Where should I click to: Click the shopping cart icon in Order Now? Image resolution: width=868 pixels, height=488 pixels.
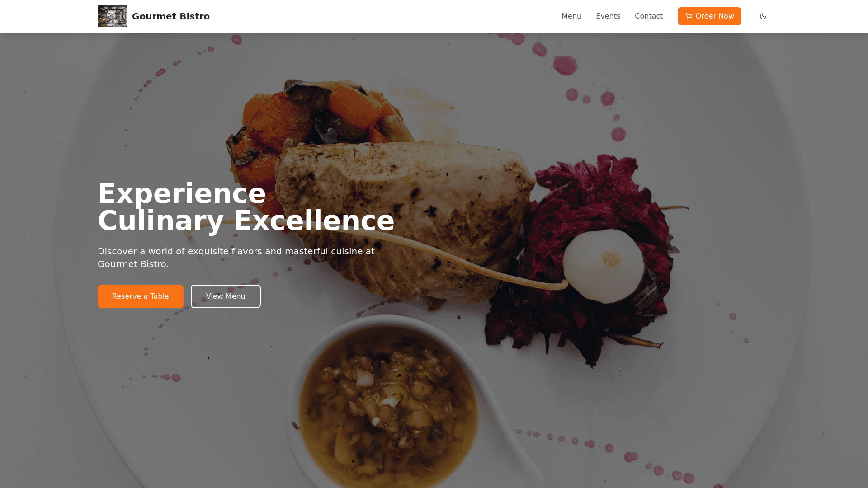tap(689, 16)
